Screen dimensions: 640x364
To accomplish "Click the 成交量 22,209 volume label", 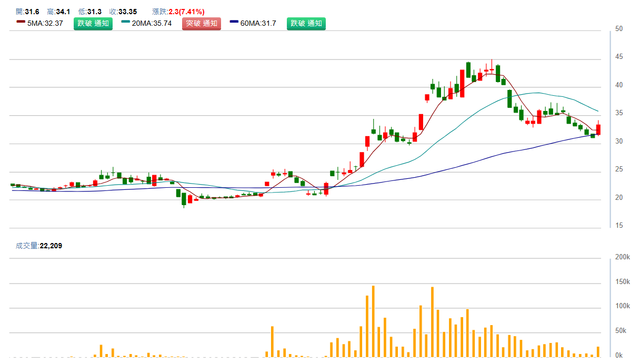I will pos(39,245).
